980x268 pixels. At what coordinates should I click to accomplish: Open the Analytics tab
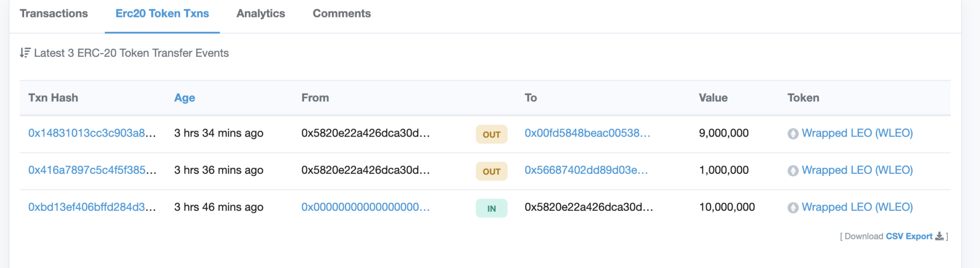pyautogui.click(x=261, y=14)
